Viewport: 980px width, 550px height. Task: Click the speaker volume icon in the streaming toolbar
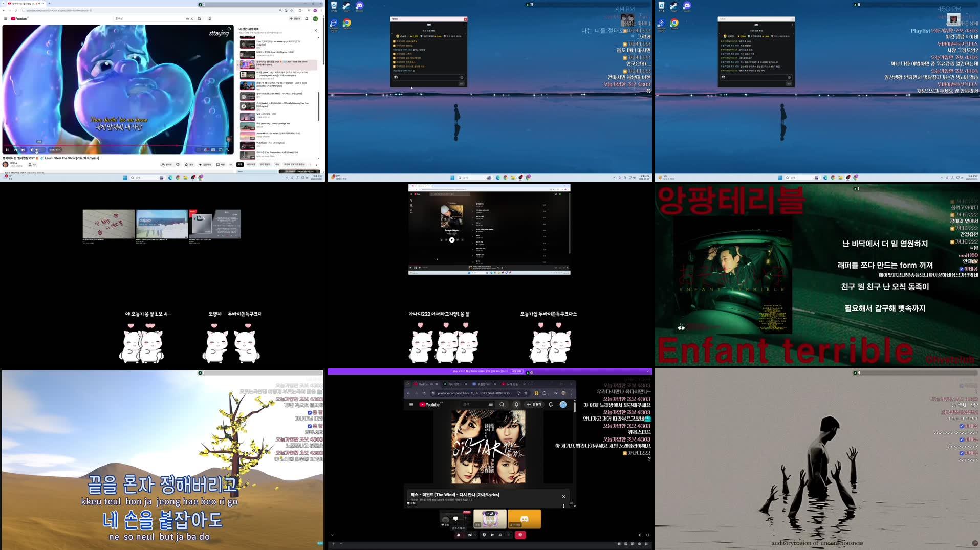point(640,535)
